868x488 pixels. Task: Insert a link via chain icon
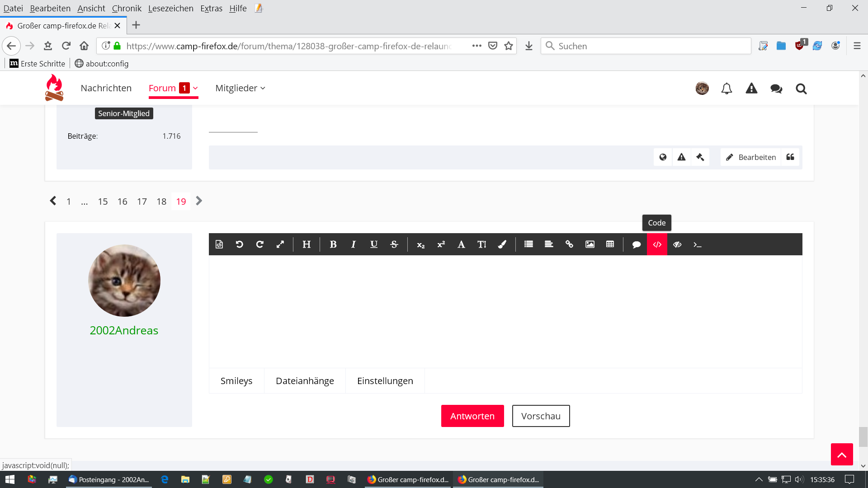coord(569,244)
